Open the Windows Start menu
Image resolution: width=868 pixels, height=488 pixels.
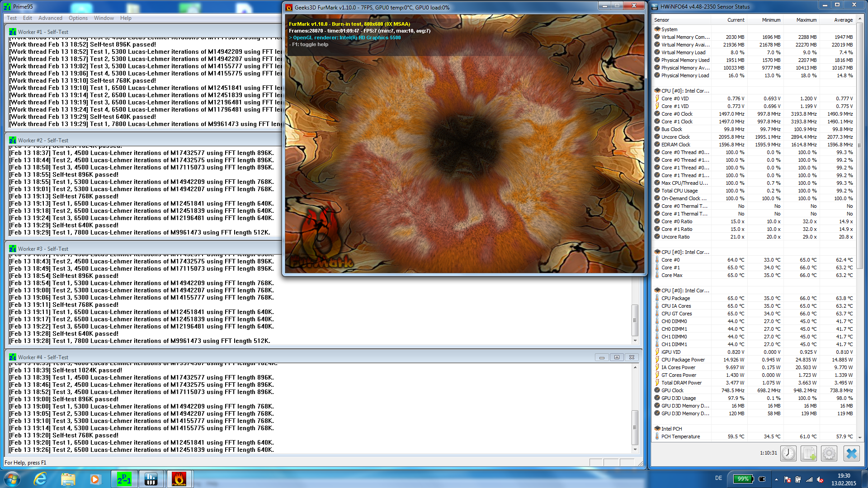pyautogui.click(x=12, y=479)
